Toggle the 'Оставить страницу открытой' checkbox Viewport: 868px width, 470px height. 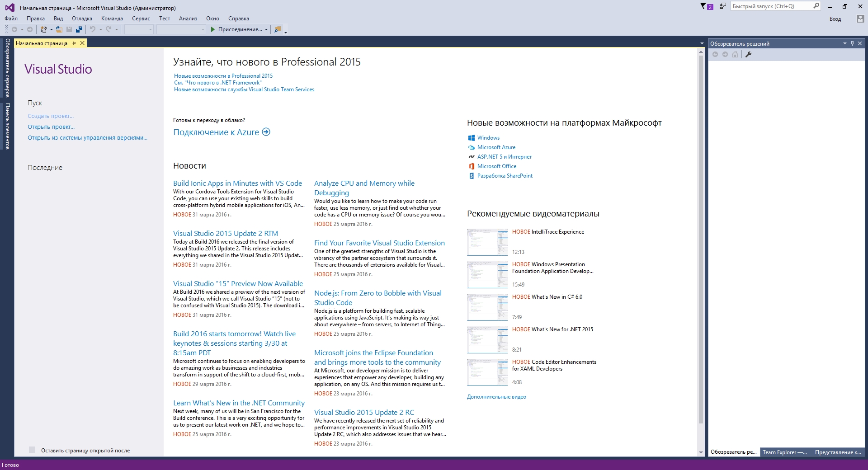32,450
